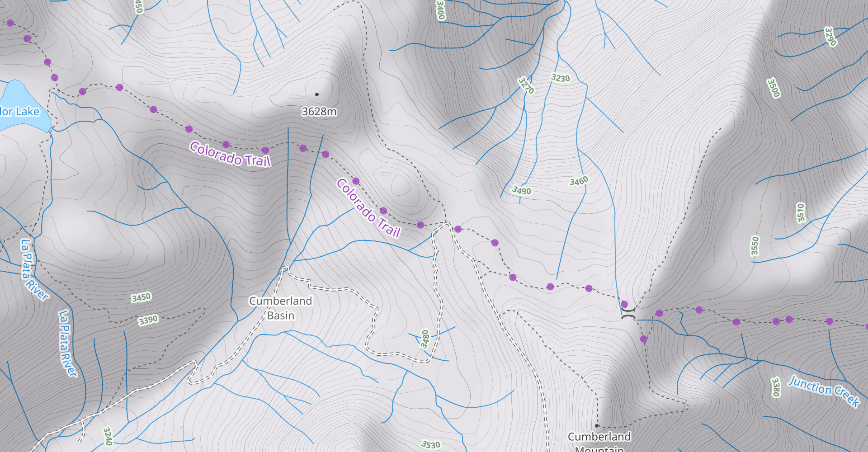Click the 'lor Lake' water label
Viewport: 868px width, 452px height.
(19, 112)
